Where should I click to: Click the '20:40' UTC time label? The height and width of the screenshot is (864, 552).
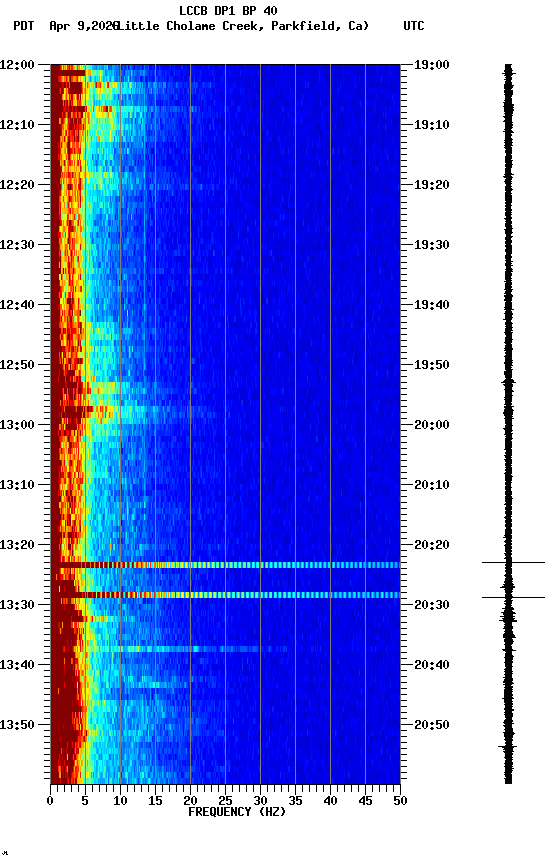[432, 665]
